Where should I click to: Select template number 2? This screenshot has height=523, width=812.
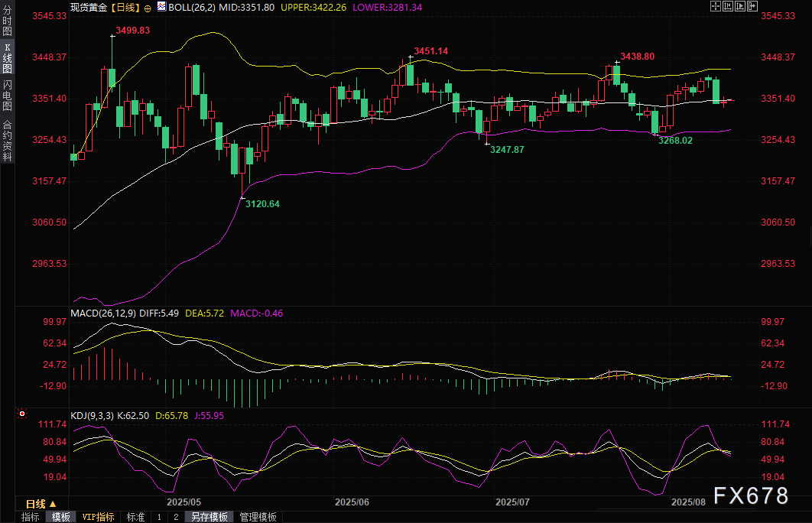[175, 518]
